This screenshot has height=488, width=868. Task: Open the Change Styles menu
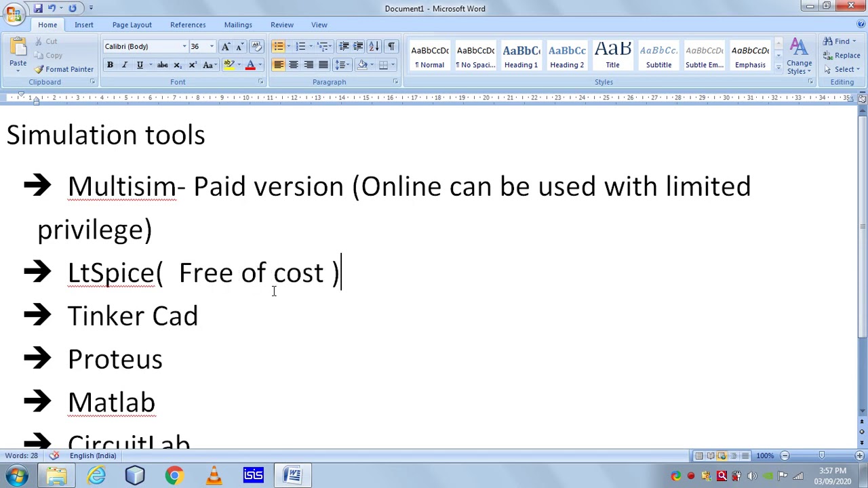(x=799, y=56)
